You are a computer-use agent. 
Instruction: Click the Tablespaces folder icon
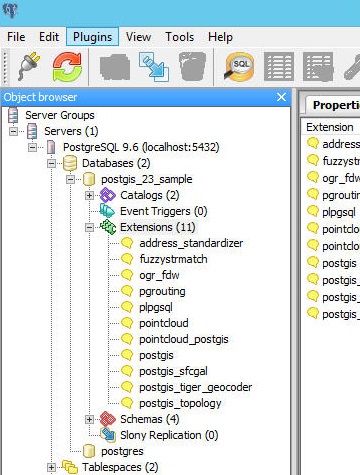(x=70, y=467)
